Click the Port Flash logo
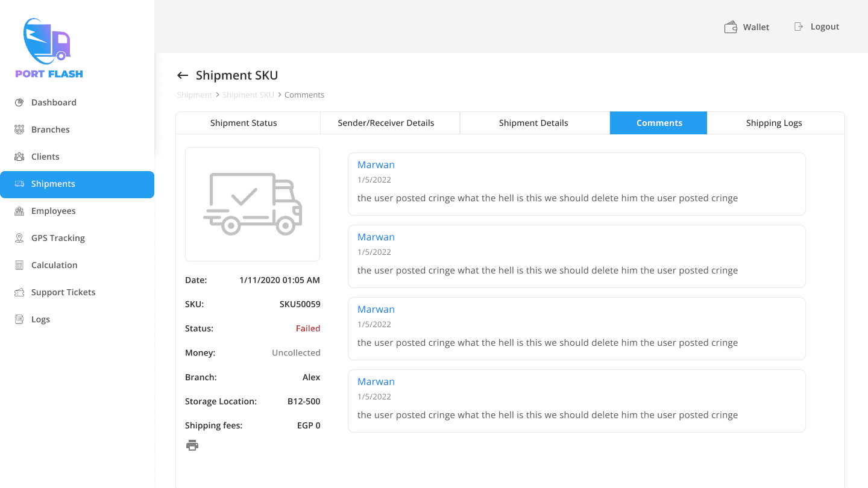 (49, 48)
